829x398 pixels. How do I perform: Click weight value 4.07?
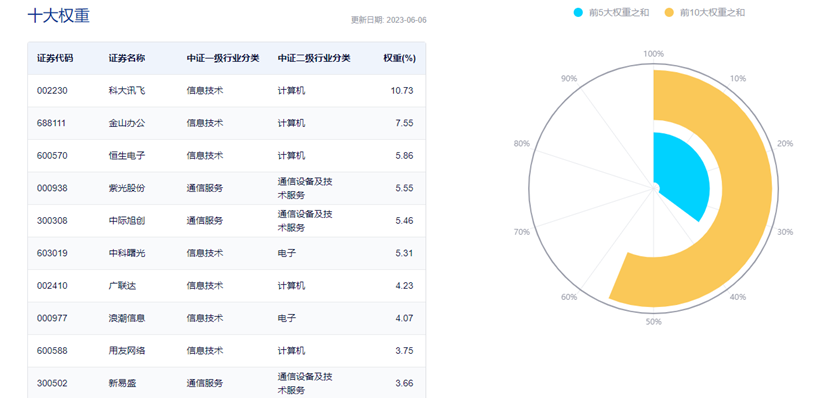point(404,318)
